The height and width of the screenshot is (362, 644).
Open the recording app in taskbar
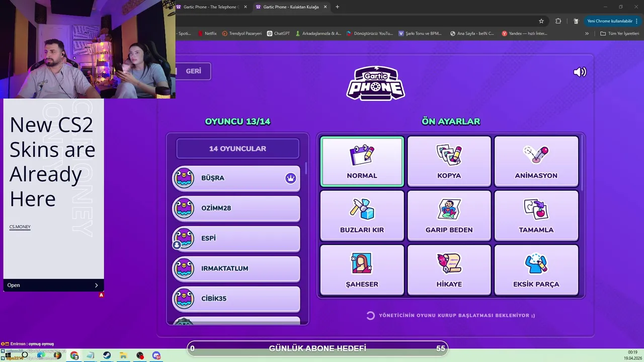coord(140,356)
